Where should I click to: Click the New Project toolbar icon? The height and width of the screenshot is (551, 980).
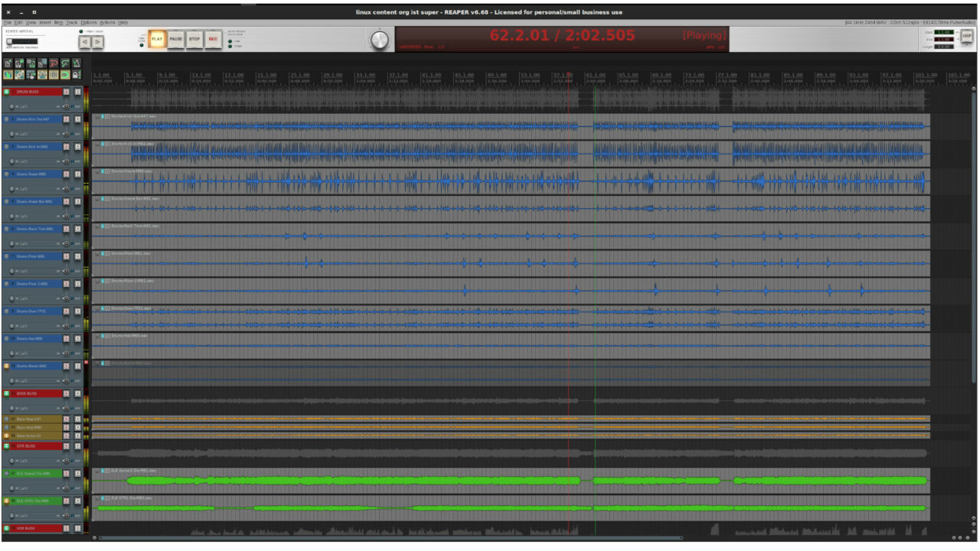[8, 64]
